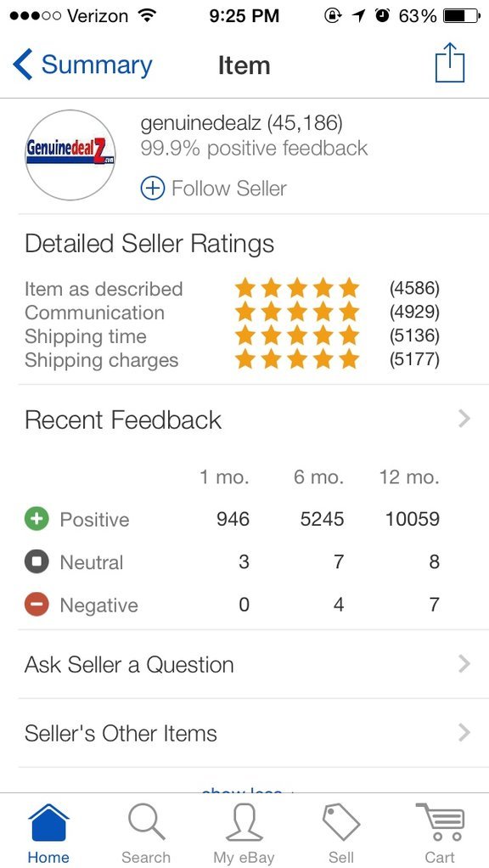Tap the red Negative feedback icon

pyautogui.click(x=37, y=605)
